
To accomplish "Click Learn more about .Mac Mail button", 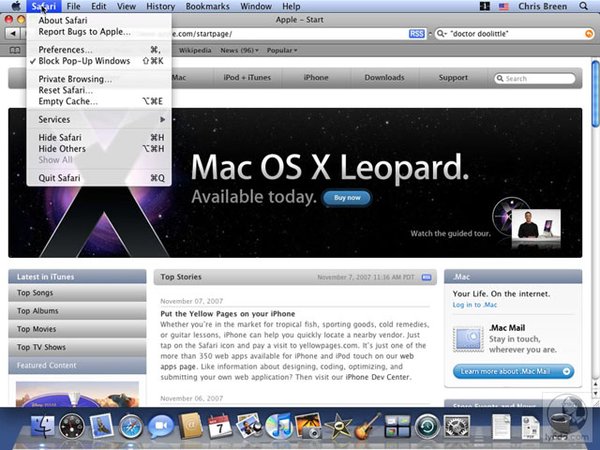I will coord(514,371).
